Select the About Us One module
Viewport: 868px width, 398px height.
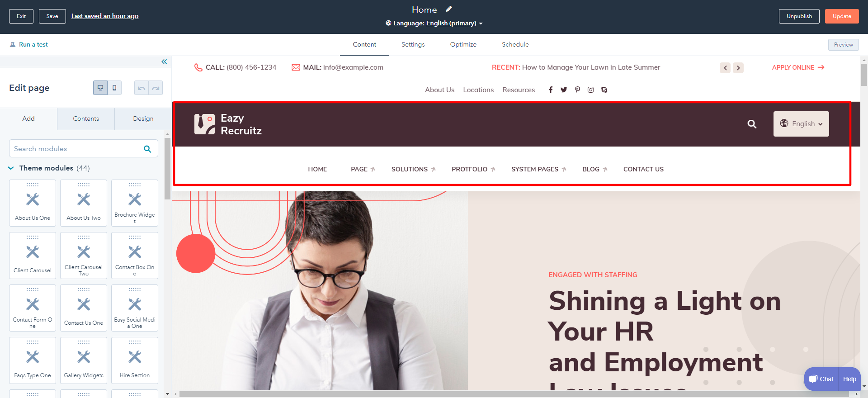33,203
